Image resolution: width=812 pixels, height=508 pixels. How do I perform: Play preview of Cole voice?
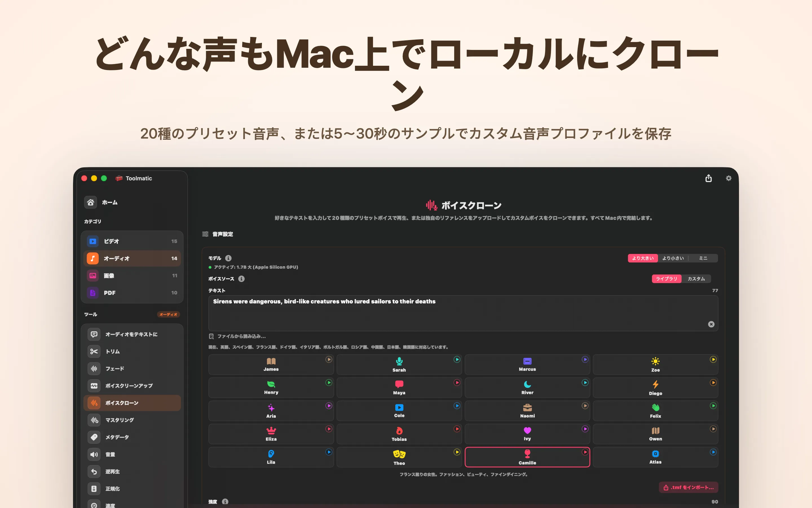pyautogui.click(x=457, y=406)
